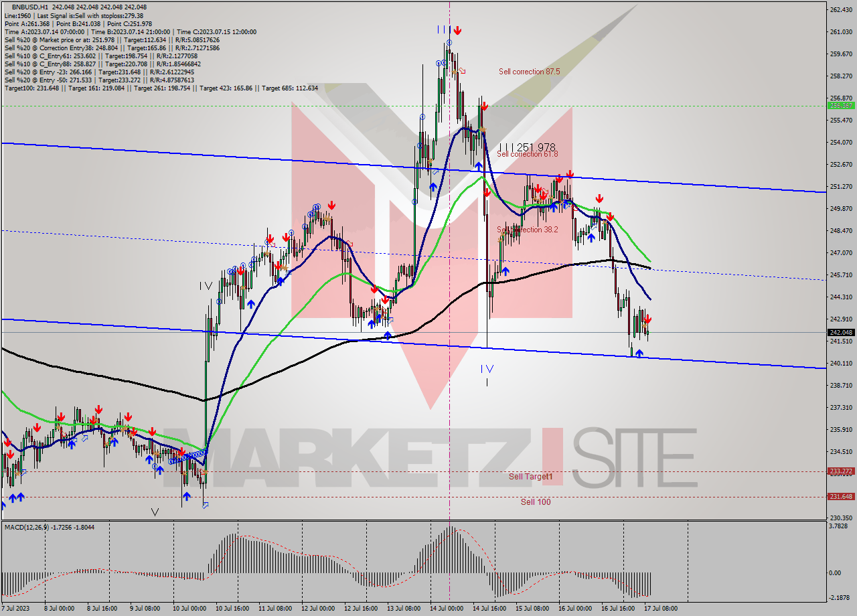The width and height of the screenshot is (857, 616).
Task: Click the 238.710 price axis label
Action: click(x=841, y=385)
